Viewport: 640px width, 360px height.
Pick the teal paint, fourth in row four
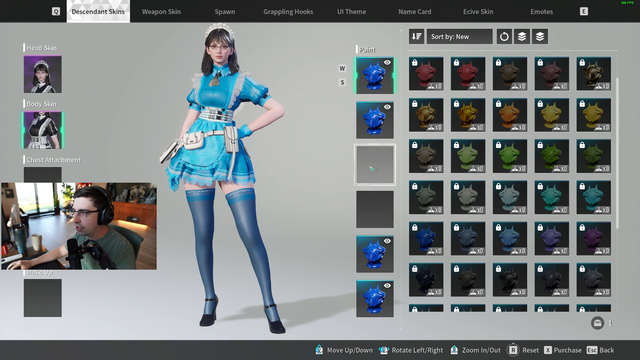coord(552,197)
